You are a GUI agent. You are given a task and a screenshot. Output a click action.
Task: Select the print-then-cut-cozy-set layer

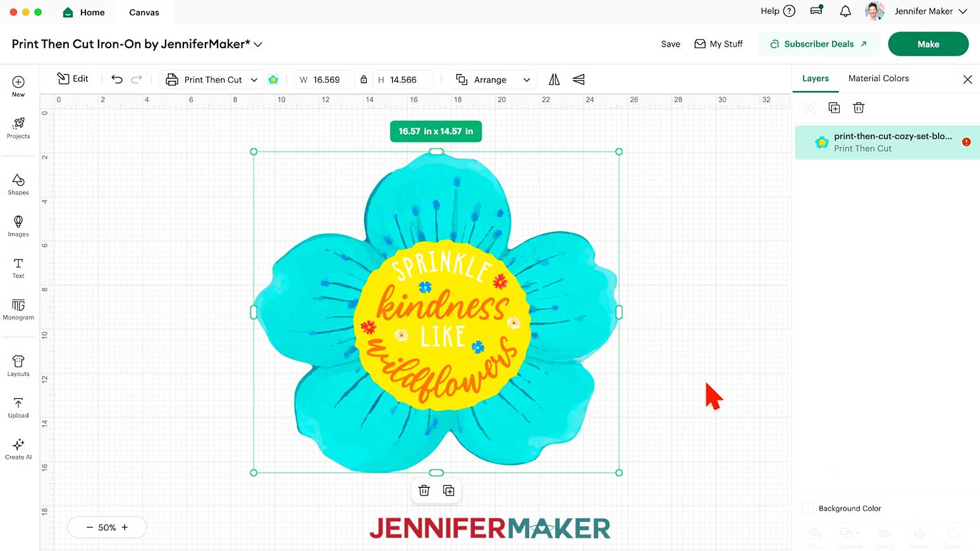[887, 142]
